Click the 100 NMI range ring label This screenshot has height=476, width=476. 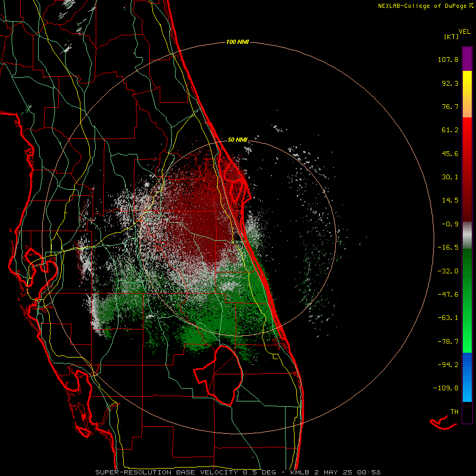click(237, 42)
